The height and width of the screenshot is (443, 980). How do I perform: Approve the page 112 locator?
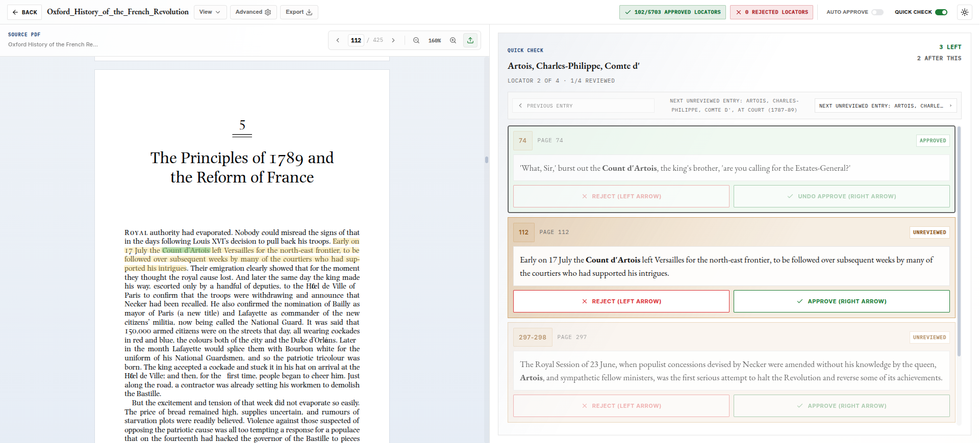click(x=841, y=301)
